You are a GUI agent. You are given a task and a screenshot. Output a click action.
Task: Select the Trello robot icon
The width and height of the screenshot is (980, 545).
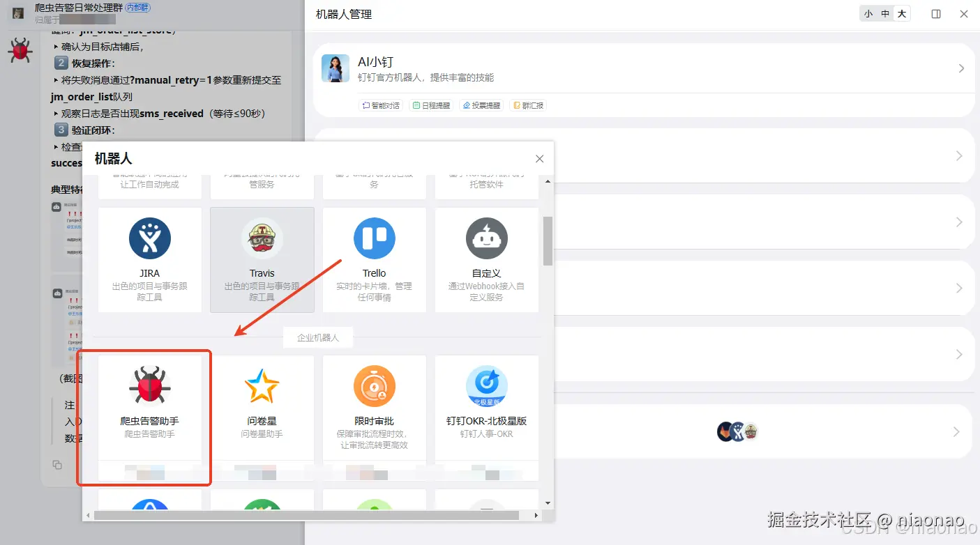click(374, 238)
